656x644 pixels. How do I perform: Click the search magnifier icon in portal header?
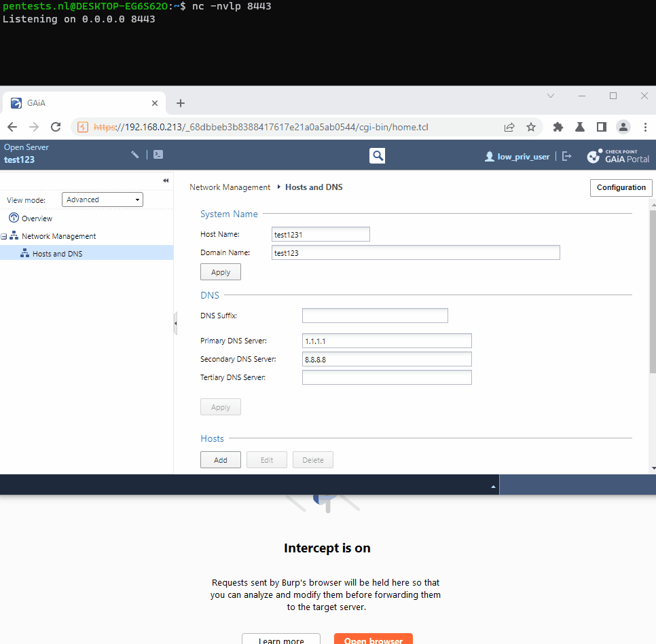[x=378, y=156]
